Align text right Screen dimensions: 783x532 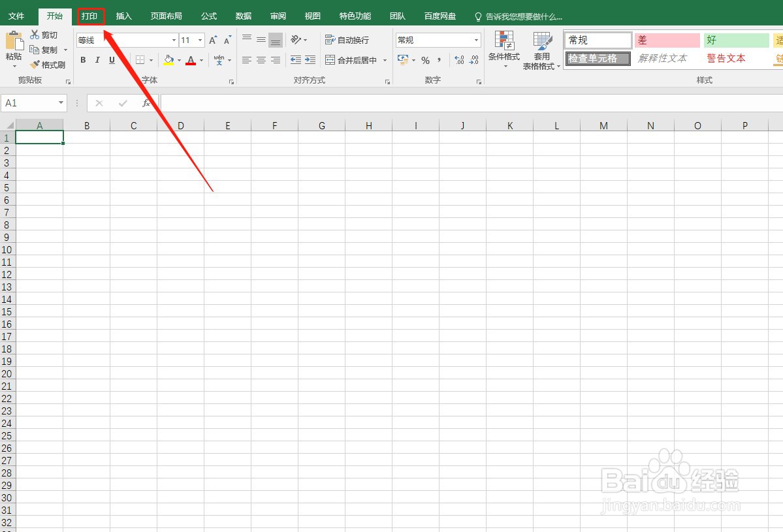(276, 60)
